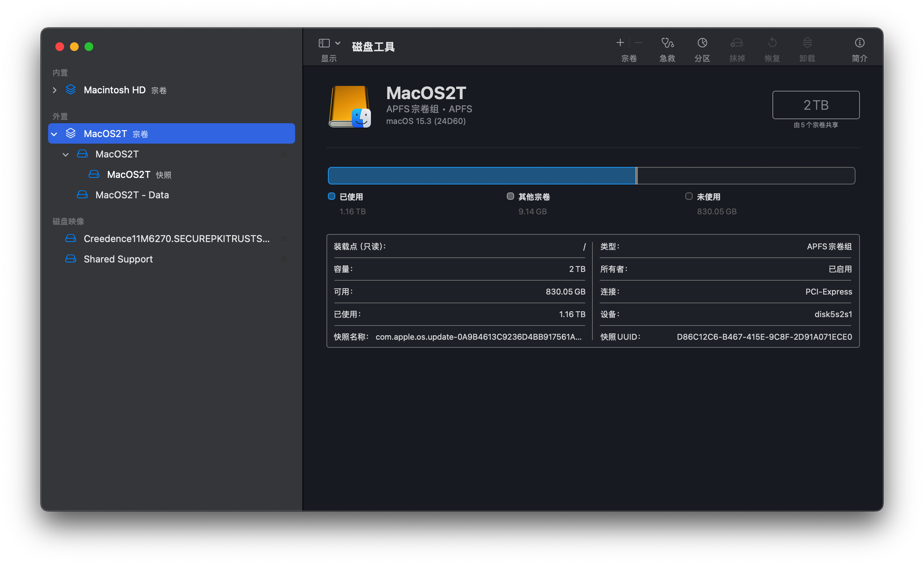Click the blue used-space storage bar

click(x=482, y=176)
